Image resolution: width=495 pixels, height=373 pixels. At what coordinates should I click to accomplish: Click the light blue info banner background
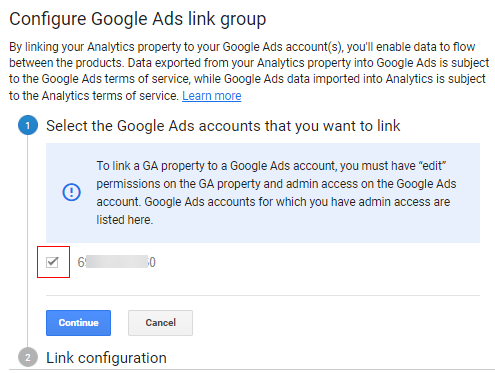tap(263, 193)
